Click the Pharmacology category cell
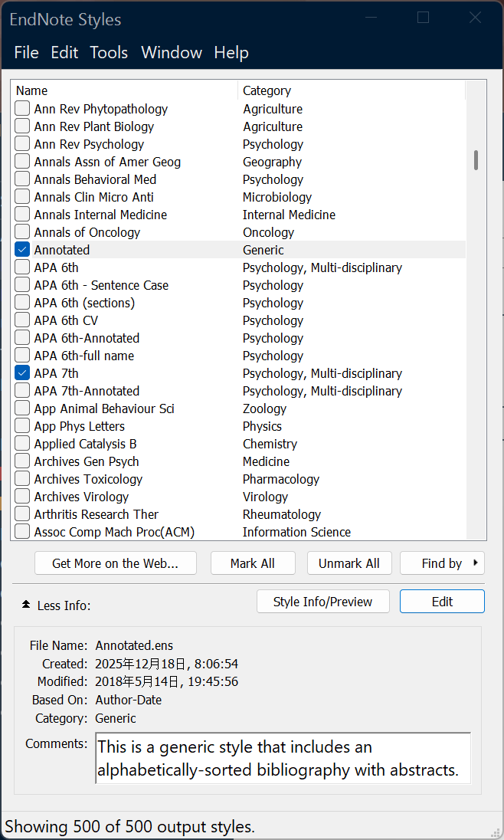This screenshot has height=840, width=504. pyautogui.click(x=280, y=479)
